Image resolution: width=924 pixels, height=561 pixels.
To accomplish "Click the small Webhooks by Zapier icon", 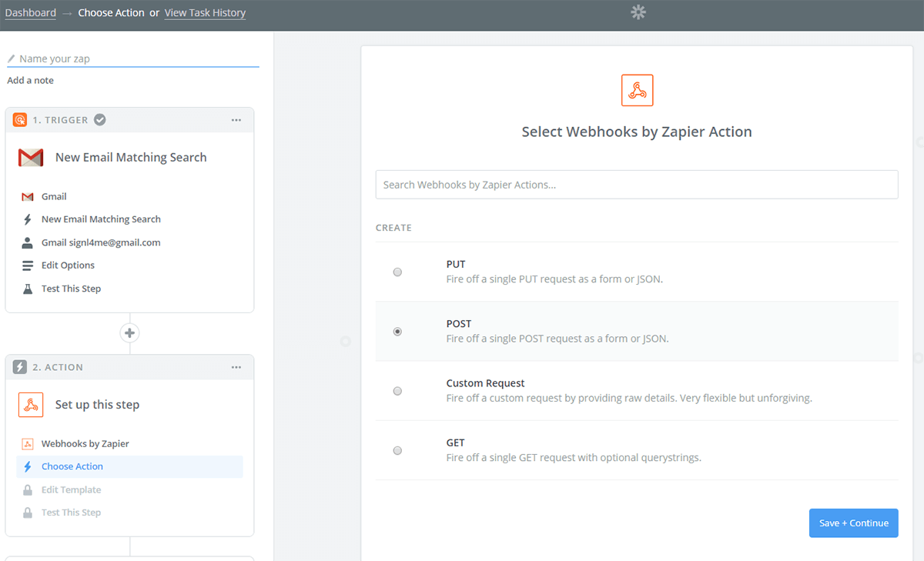I will [x=27, y=444].
